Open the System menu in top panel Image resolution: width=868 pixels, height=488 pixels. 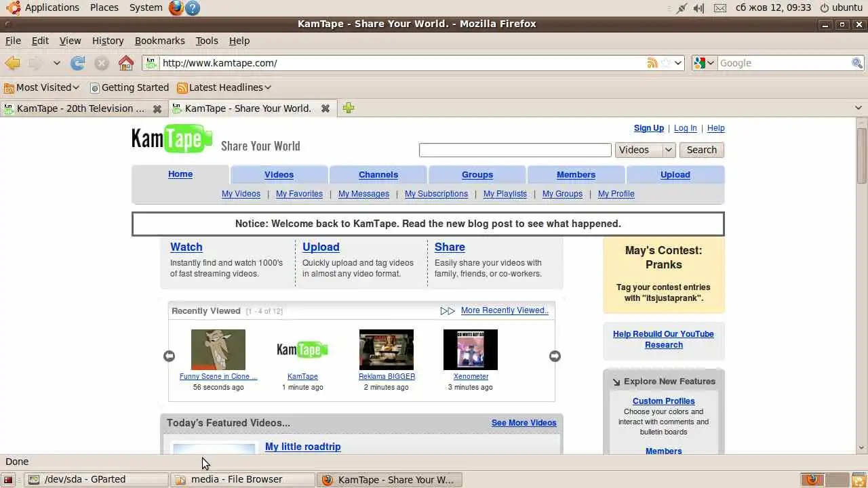point(146,8)
